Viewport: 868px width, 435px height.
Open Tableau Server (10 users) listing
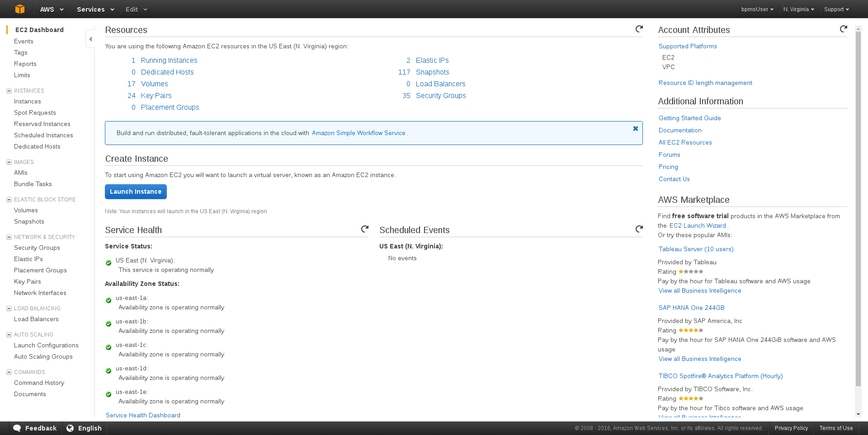click(x=696, y=249)
